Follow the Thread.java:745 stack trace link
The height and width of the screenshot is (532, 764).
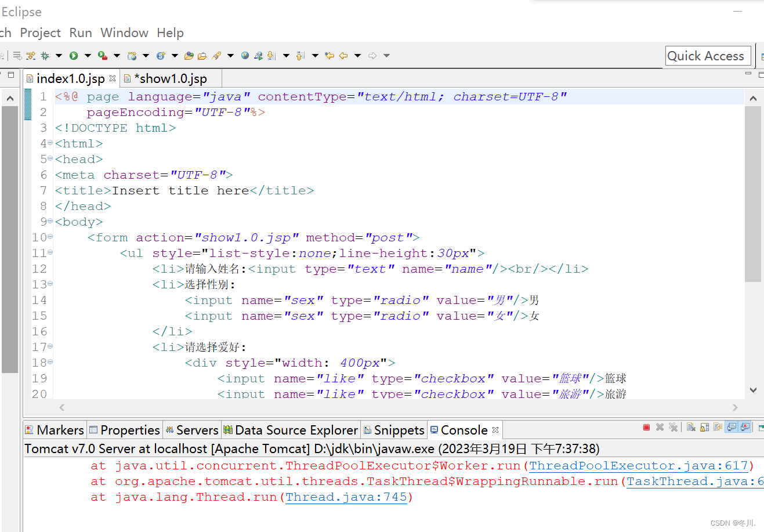click(346, 497)
